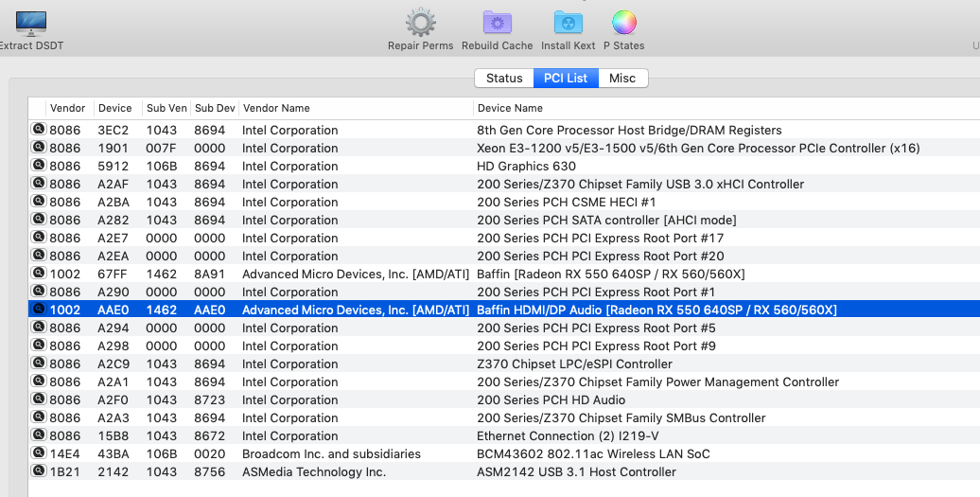Image resolution: width=980 pixels, height=497 pixels.
Task: Sort by the Sub Dev column header
Action: 215,108
